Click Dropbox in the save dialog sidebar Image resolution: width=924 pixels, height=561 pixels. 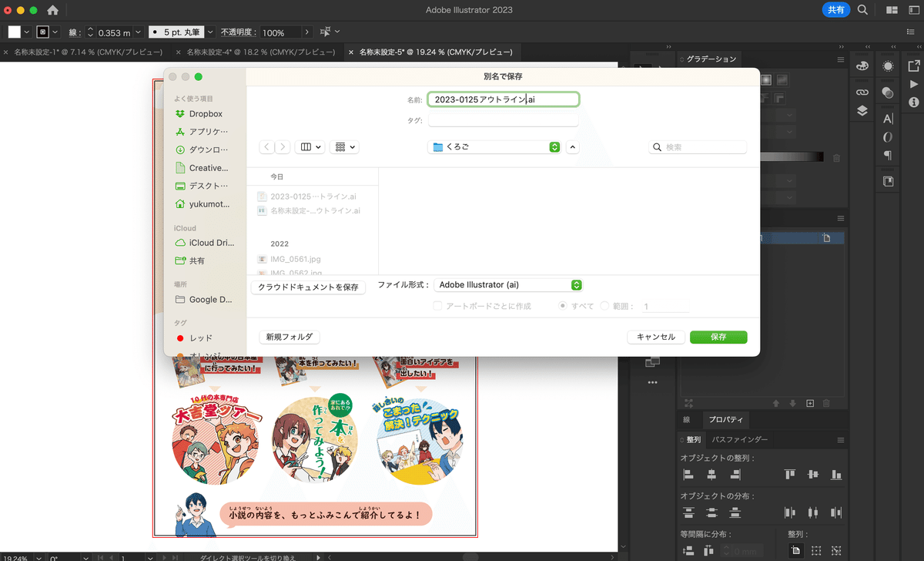point(206,114)
